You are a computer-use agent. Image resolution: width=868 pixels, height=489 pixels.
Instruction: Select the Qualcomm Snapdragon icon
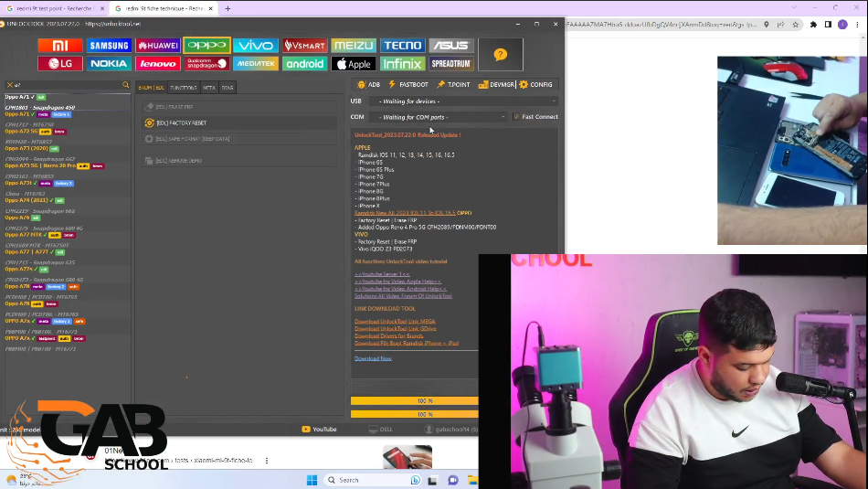(x=206, y=64)
